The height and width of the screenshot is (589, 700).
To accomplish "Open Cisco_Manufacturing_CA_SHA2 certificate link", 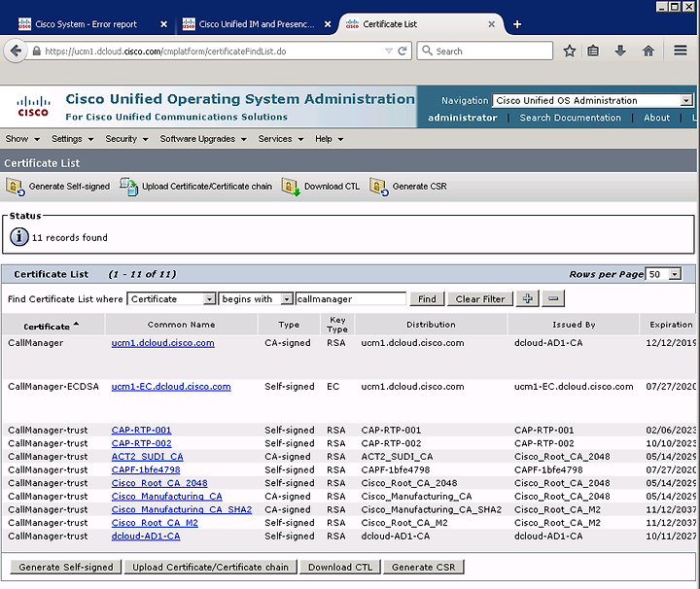I will point(182,509).
